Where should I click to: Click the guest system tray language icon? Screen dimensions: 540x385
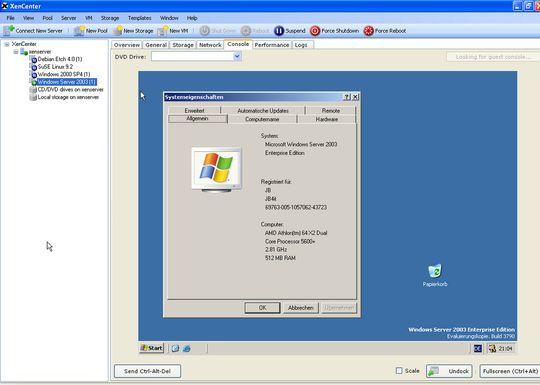click(478, 348)
